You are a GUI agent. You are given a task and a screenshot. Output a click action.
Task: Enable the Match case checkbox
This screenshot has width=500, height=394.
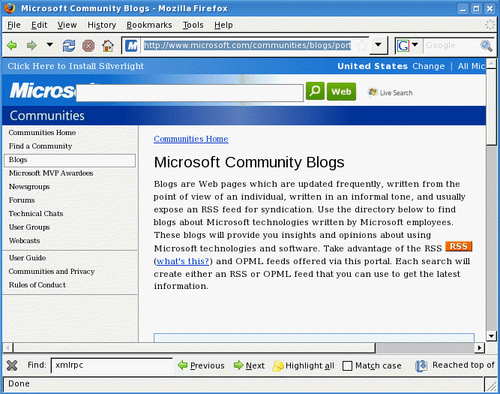tap(347, 366)
